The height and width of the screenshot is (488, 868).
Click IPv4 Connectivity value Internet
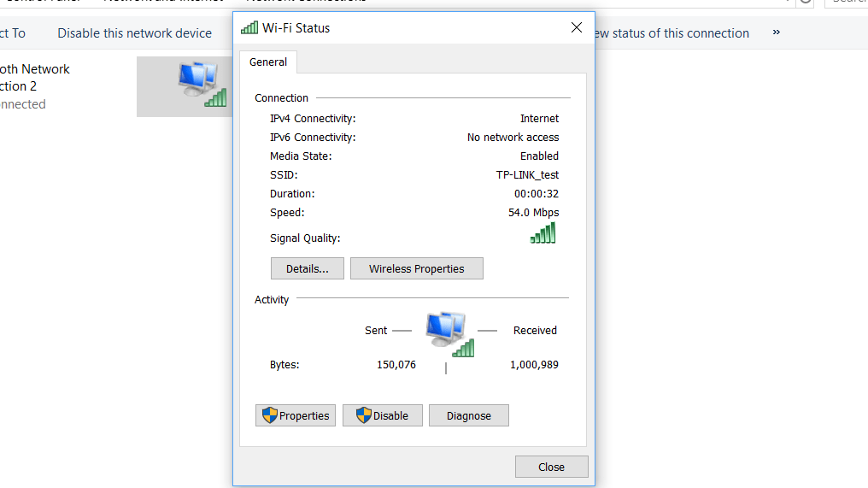coord(539,119)
